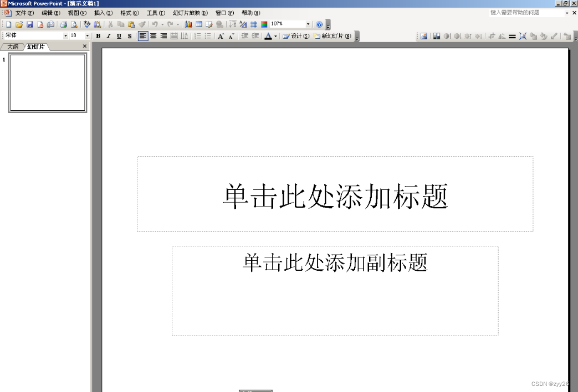Open the font size dropdown showing 18
578x392 pixels.
coord(88,36)
